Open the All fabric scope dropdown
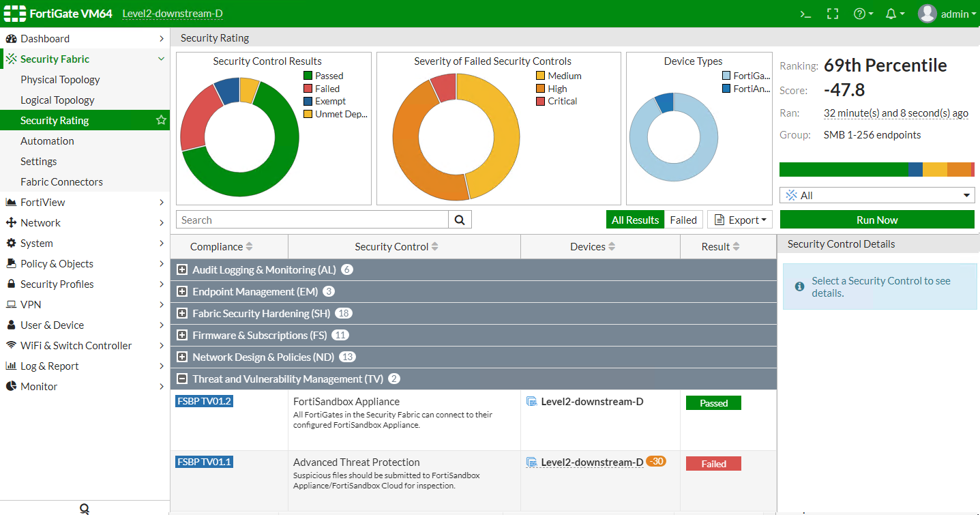 877,195
